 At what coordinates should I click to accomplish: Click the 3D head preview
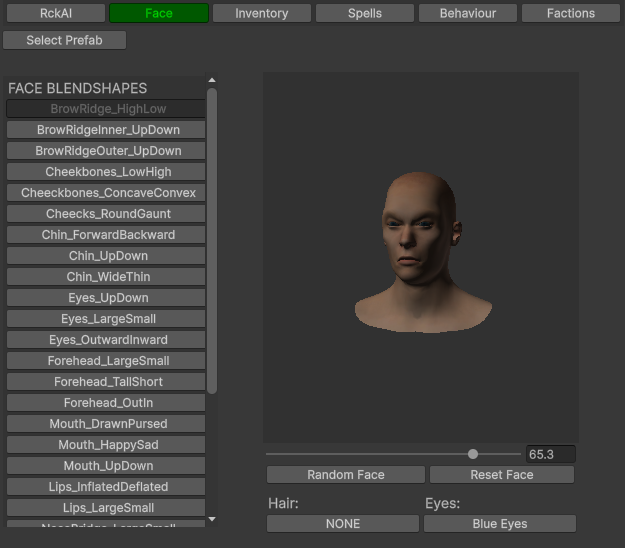[421, 257]
